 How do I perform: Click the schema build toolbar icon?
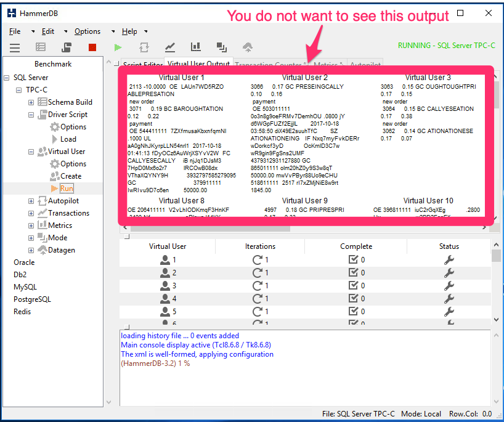tap(41, 47)
